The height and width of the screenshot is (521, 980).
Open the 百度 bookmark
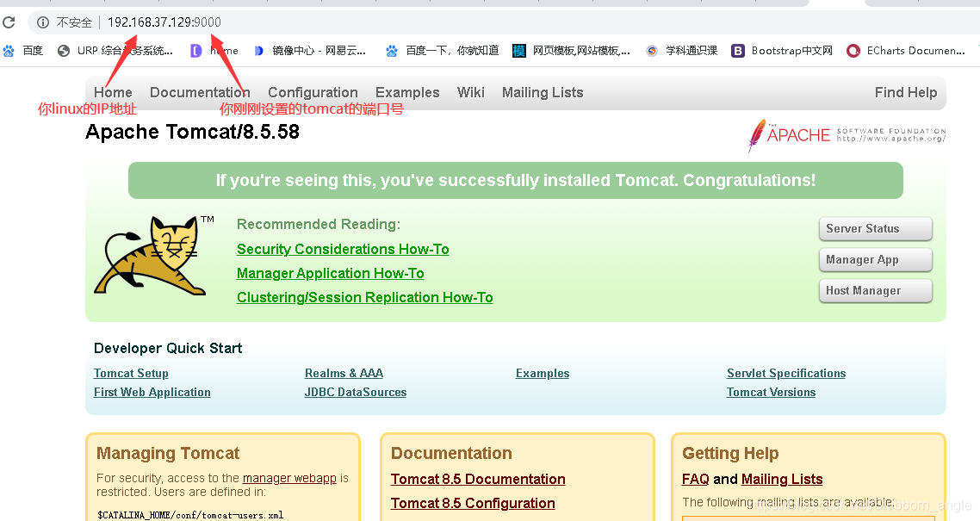23,51
